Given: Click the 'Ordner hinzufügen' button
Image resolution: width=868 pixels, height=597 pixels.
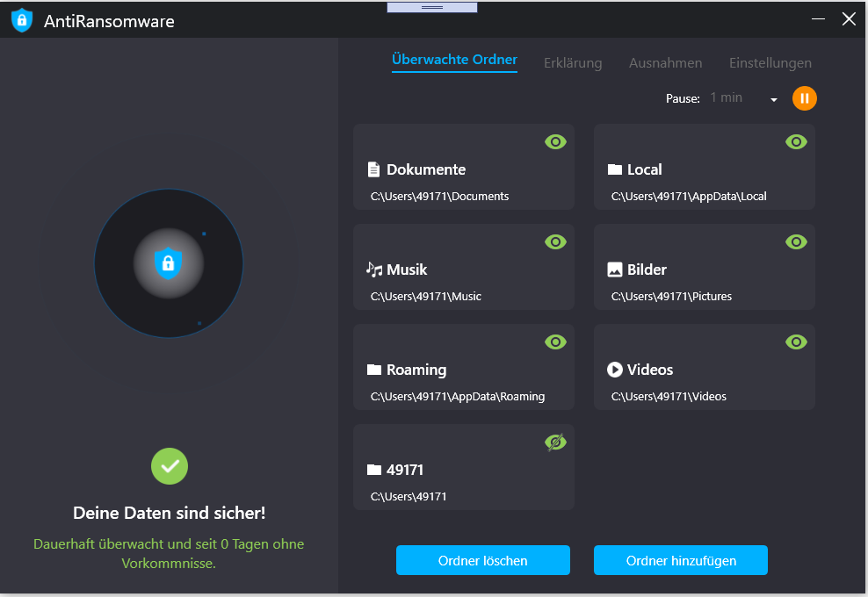Looking at the screenshot, I should tap(680, 560).
